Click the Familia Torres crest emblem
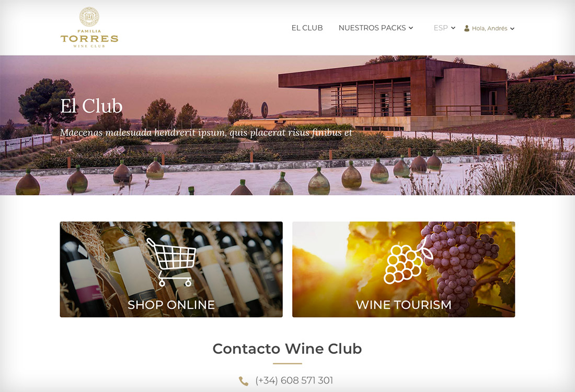The image size is (575, 392). click(89, 17)
